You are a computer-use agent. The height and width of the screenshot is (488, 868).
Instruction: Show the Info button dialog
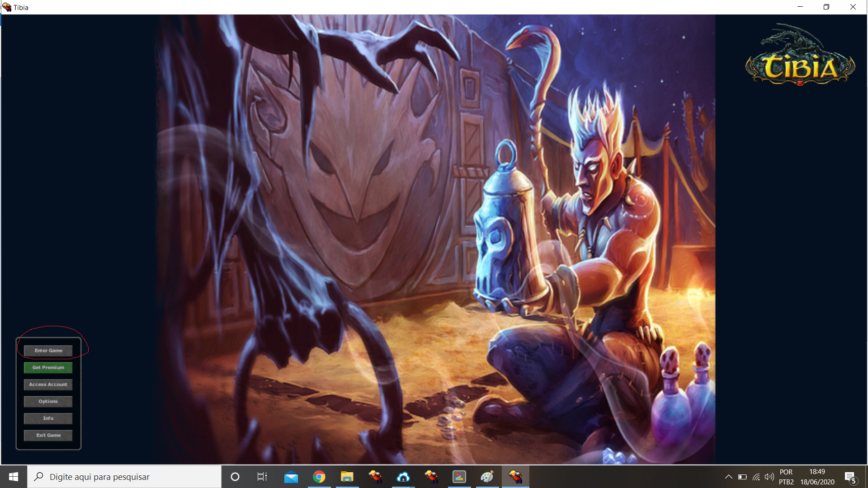[48, 418]
